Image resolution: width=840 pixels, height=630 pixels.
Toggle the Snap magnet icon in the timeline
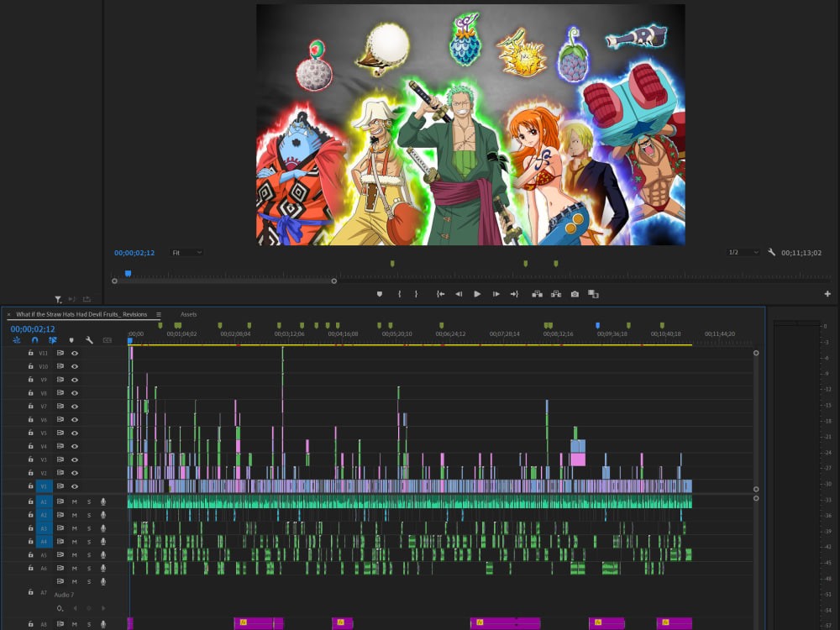click(34, 340)
